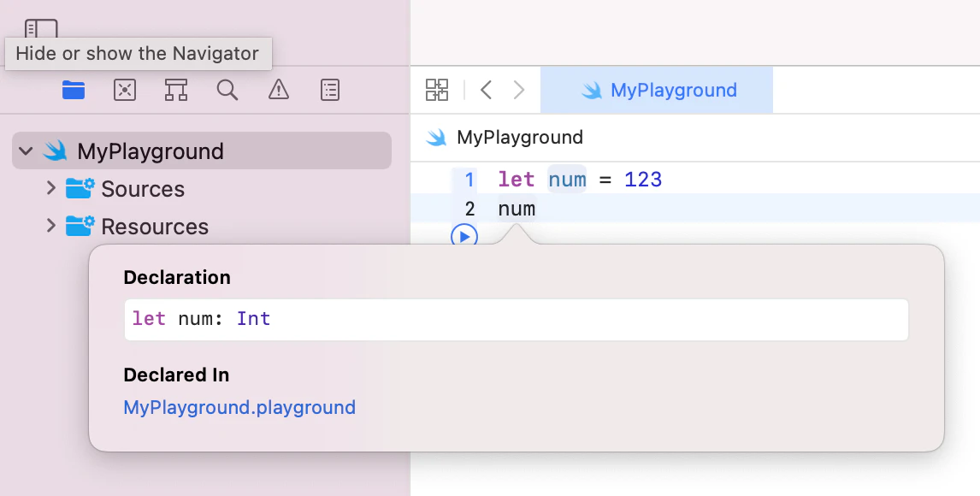This screenshot has width=980, height=496.
Task: Open the Project navigator folder icon
Action: (74, 90)
